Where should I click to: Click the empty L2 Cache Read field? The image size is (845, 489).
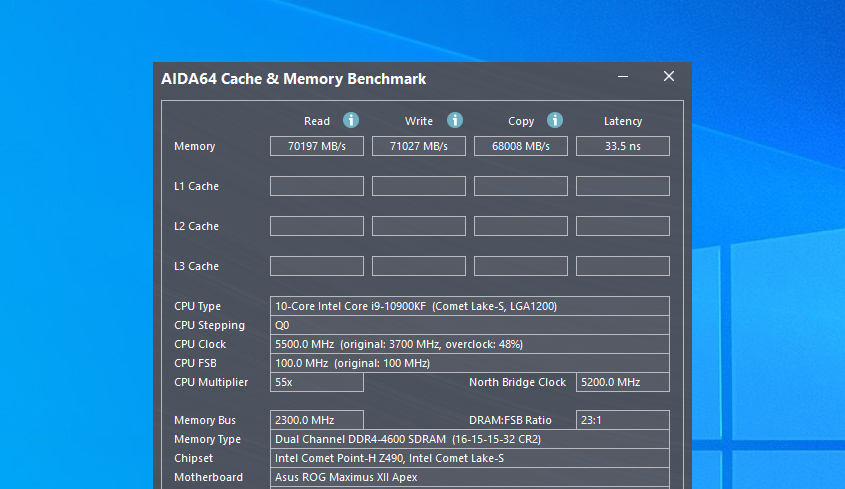click(317, 226)
